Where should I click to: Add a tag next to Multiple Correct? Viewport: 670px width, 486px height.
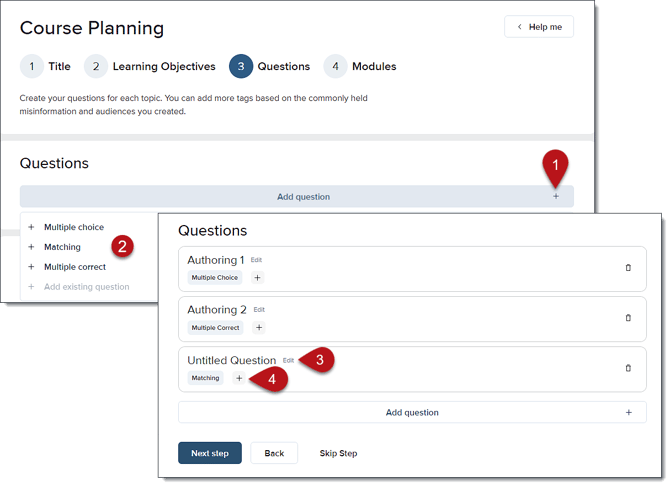(x=258, y=327)
